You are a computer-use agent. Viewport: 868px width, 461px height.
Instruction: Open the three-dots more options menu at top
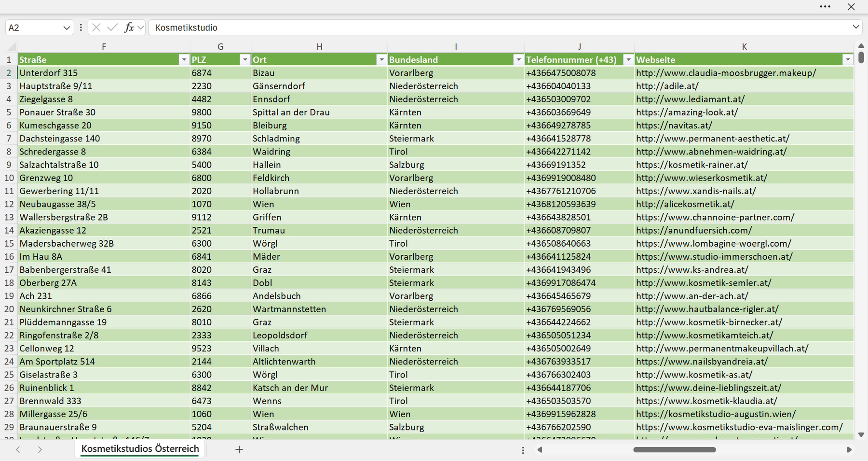pyautogui.click(x=825, y=7)
